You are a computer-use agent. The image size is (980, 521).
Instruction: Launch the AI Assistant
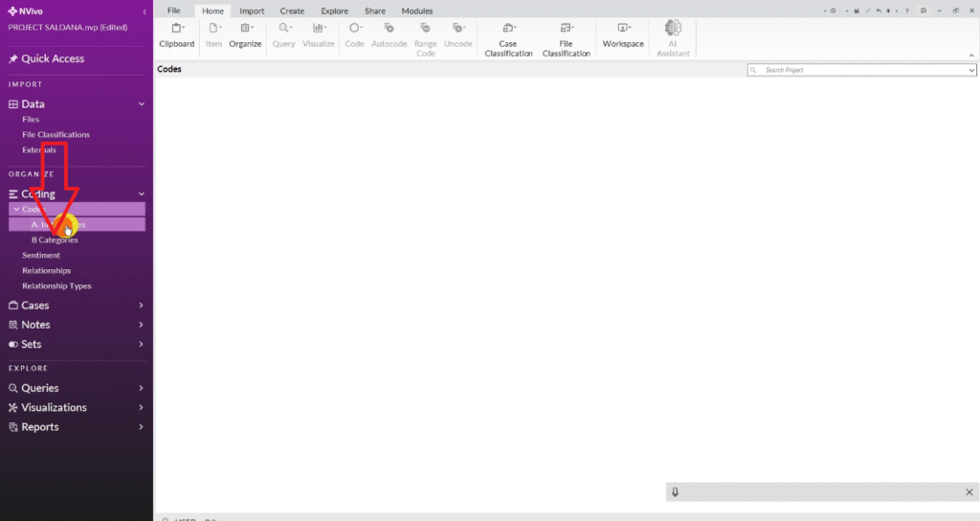(673, 38)
